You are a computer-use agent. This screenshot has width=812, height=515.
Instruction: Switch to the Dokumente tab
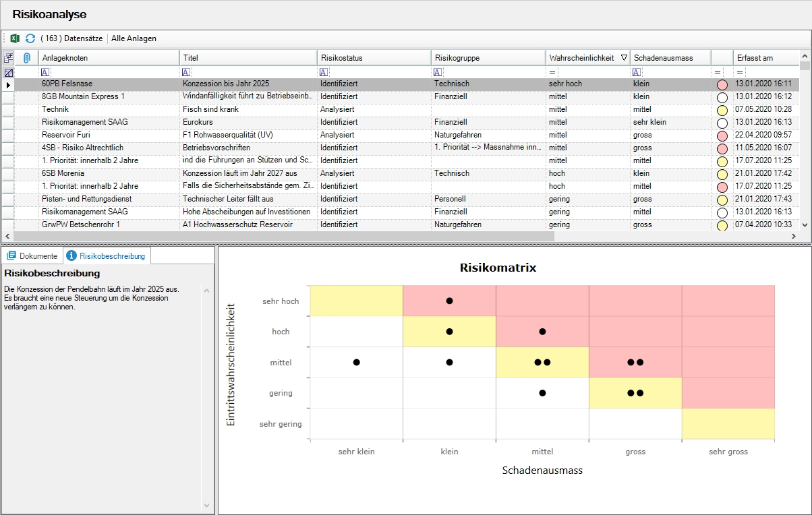click(33, 256)
